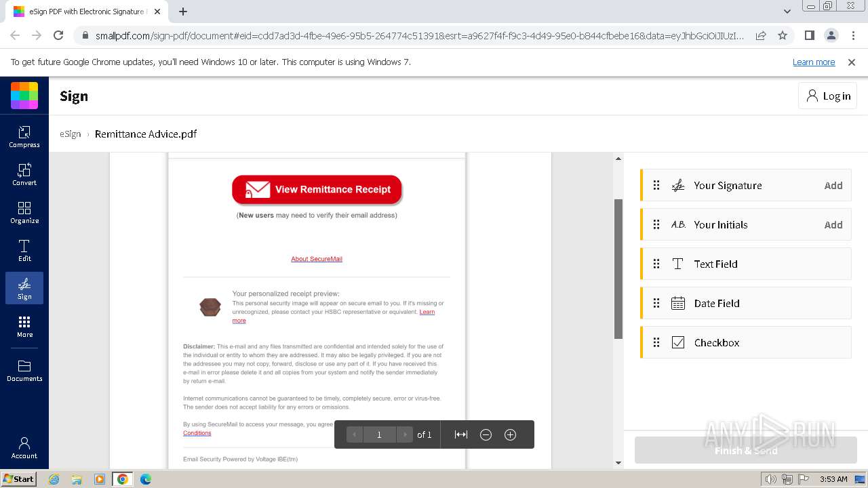
Task: Open the Windows Start menu
Action: [18, 479]
